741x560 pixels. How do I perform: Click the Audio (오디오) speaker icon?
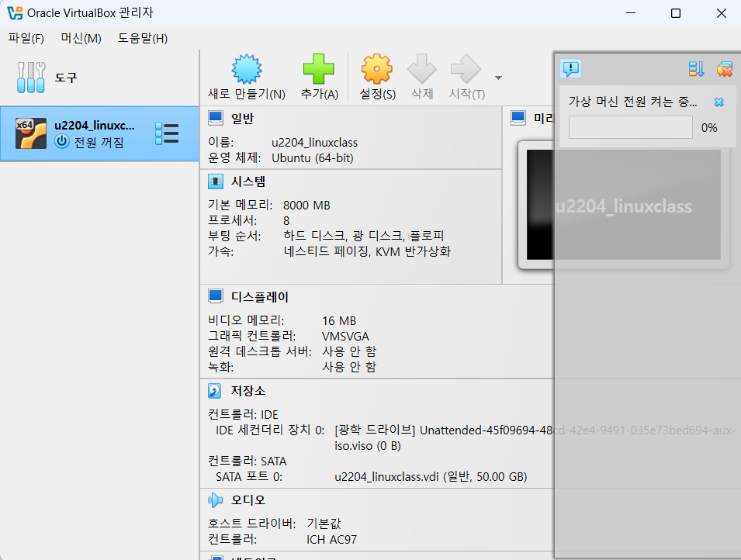216,500
